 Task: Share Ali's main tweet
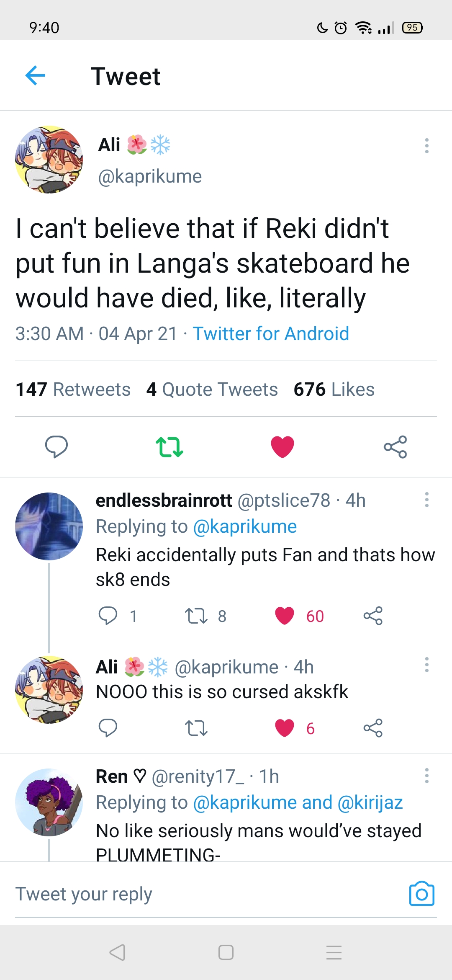coord(395,446)
